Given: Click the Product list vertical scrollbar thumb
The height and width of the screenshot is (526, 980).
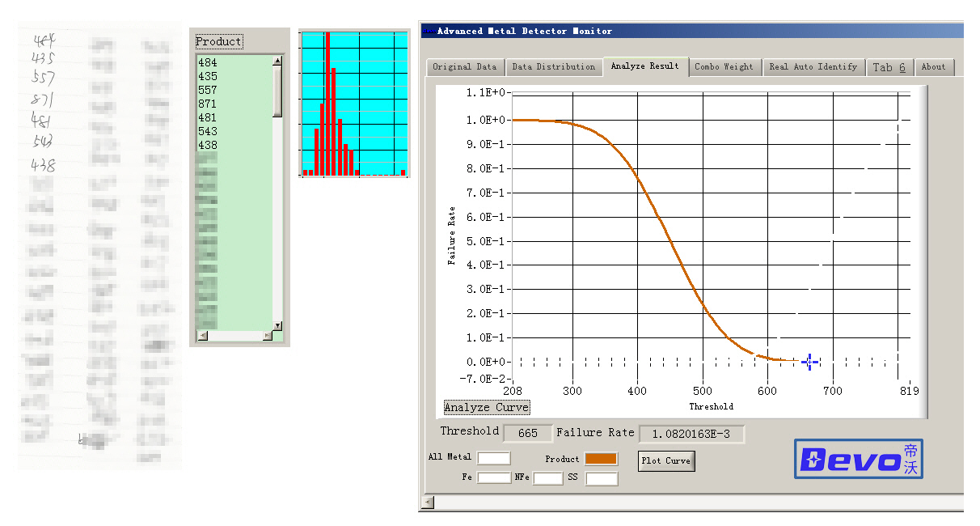Looking at the screenshot, I should [277, 91].
